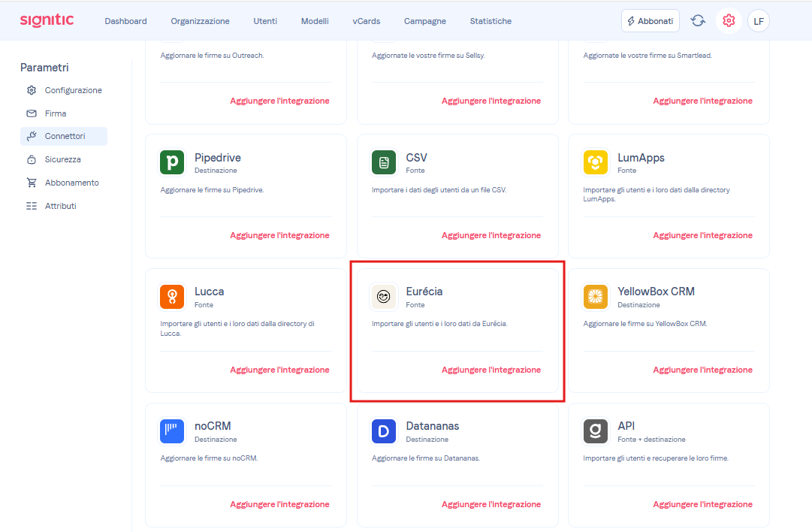Viewport: 812px width, 532px height.
Task: Open the LF user avatar
Action: pyautogui.click(x=759, y=21)
